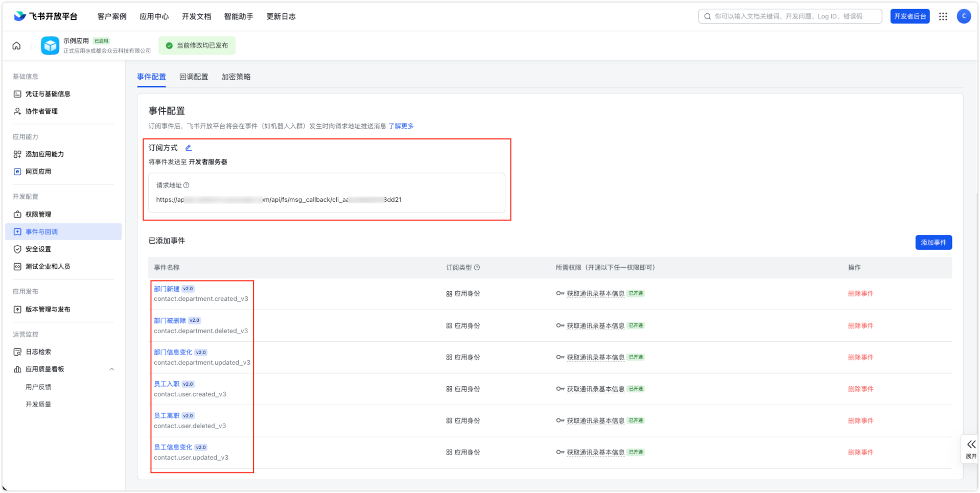This screenshot has height=493, width=980.
Task: Open the home icon in breadcrumb bar
Action: pyautogui.click(x=17, y=46)
